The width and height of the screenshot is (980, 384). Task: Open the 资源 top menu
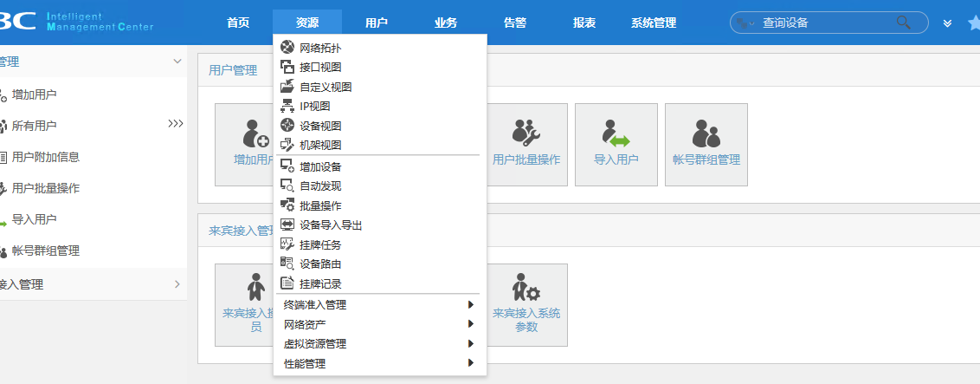(307, 23)
